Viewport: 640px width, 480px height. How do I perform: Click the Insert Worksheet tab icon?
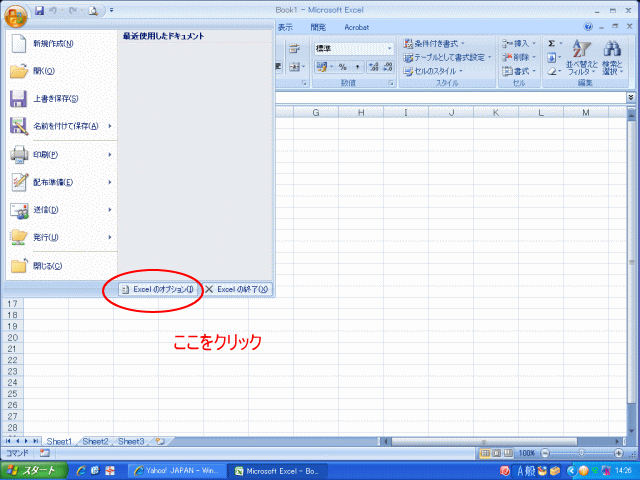(x=160, y=441)
